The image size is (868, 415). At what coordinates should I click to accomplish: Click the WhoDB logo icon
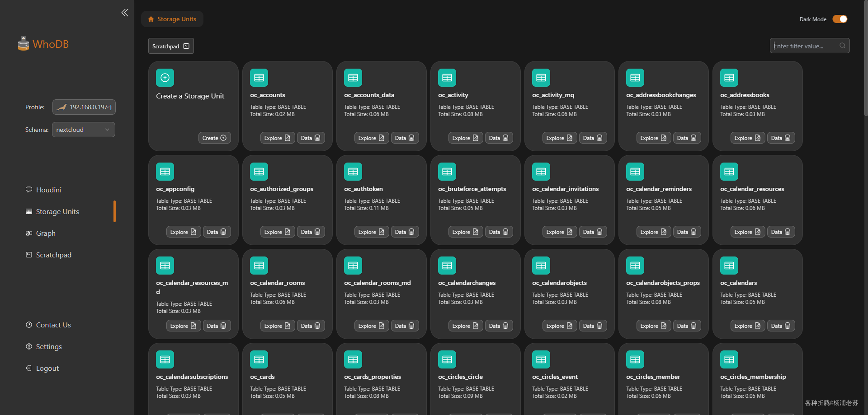[24, 44]
